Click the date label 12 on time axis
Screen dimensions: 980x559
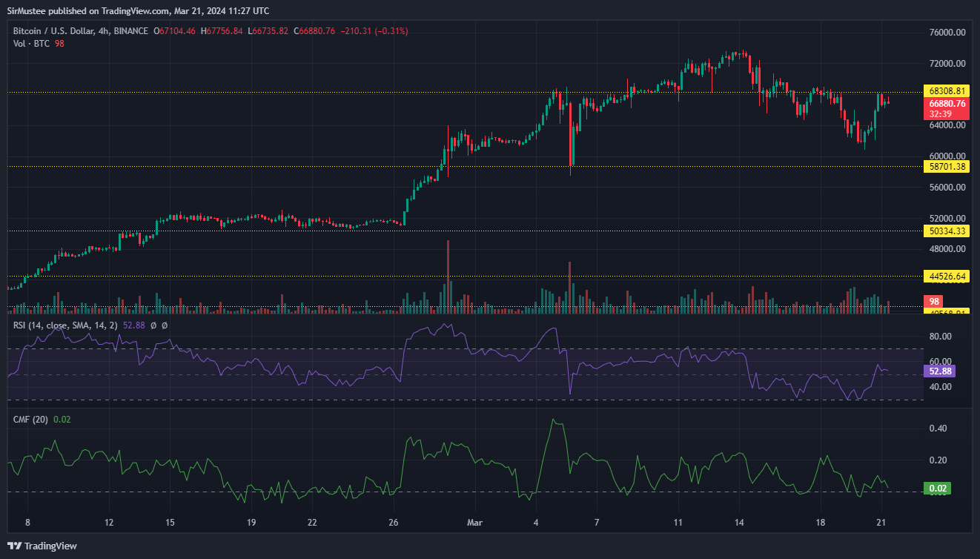109,523
